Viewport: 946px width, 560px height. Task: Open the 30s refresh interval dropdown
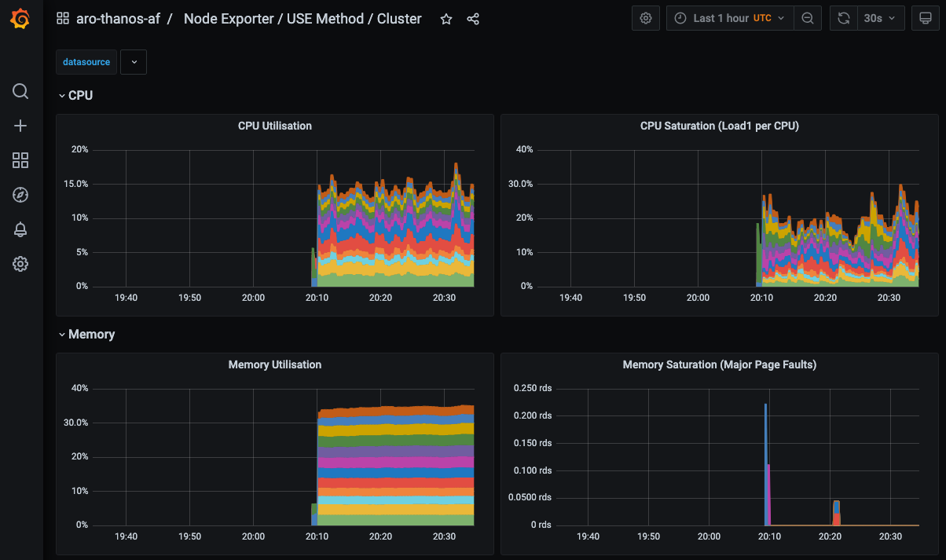click(881, 17)
